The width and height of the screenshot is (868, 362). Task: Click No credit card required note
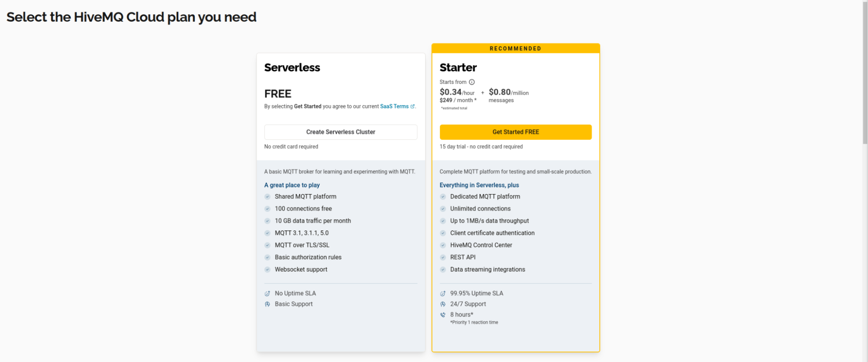click(291, 147)
